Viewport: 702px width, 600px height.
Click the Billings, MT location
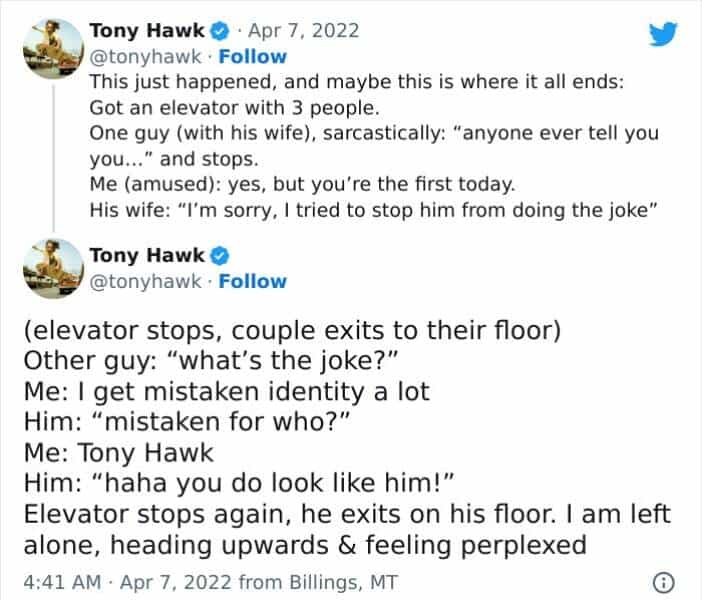pyautogui.click(x=339, y=579)
